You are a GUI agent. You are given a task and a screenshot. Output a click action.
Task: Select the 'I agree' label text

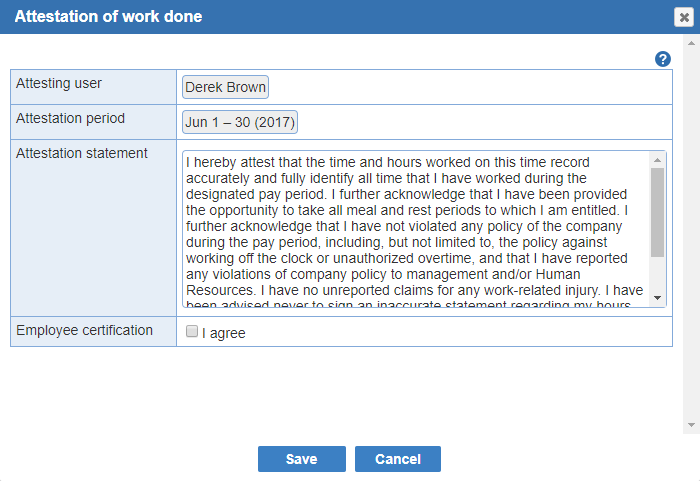224,333
